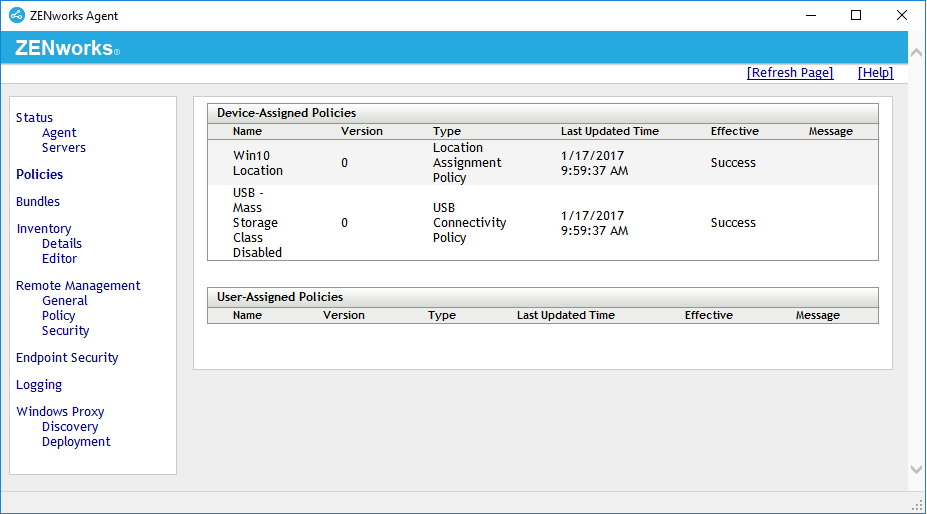Click the Last Updated Time cell for Win10 Location
927x514 pixels.
[595, 163]
